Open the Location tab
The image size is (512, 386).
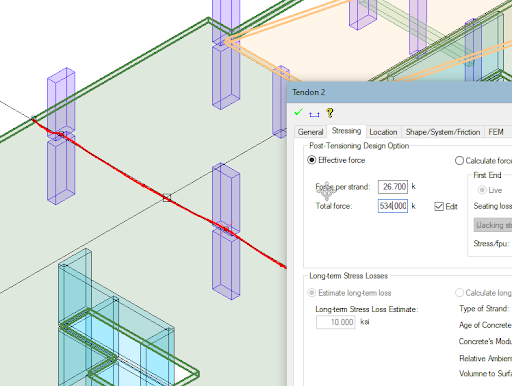point(383,132)
